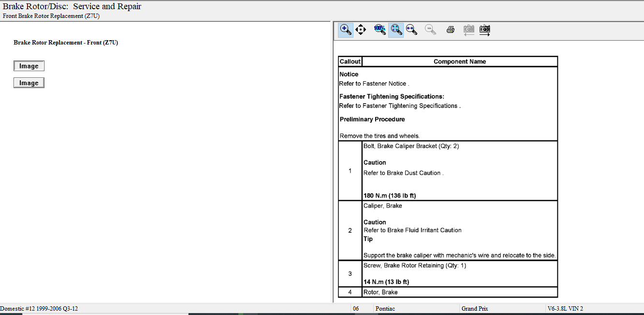The height and width of the screenshot is (315, 644).
Task: Click 'Refer to Brake Fluid Irritant Caution'
Action: point(412,230)
